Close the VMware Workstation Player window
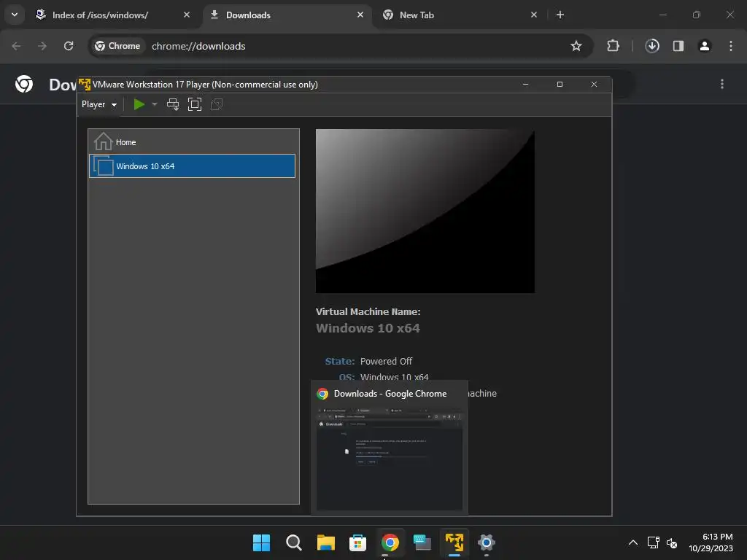747x560 pixels. pyautogui.click(x=594, y=85)
